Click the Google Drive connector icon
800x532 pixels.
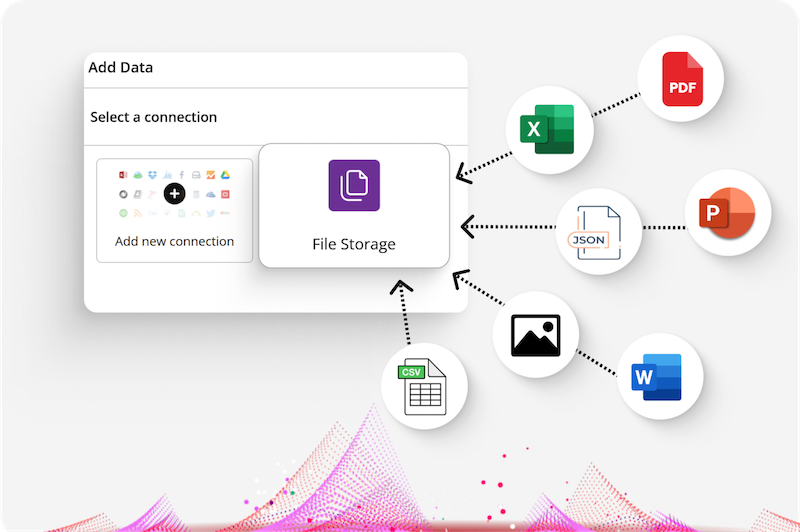coord(225,175)
